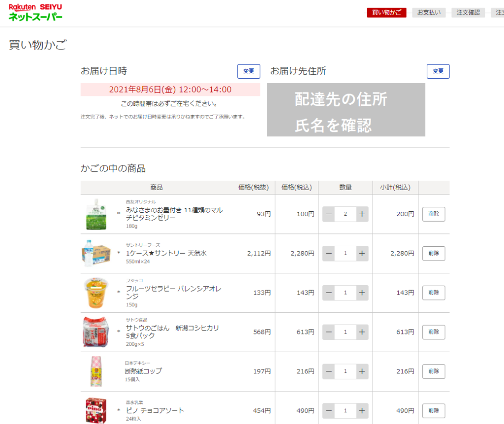
Task: Open マルチビタミンゼリー product thumbnail
Action: click(x=96, y=214)
